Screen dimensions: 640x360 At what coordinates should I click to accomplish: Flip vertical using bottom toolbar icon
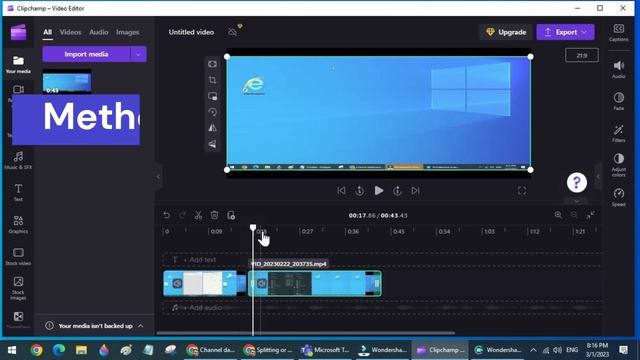coord(212,144)
